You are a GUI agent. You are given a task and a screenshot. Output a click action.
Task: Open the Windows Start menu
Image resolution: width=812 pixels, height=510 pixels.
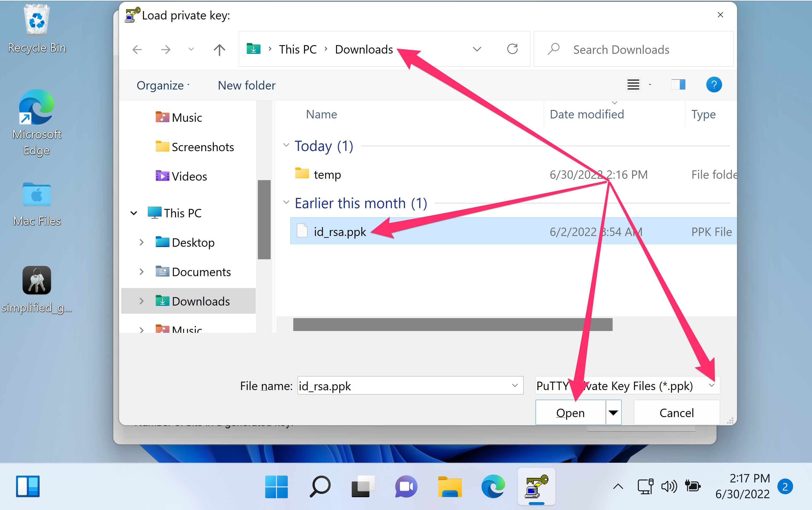point(276,486)
